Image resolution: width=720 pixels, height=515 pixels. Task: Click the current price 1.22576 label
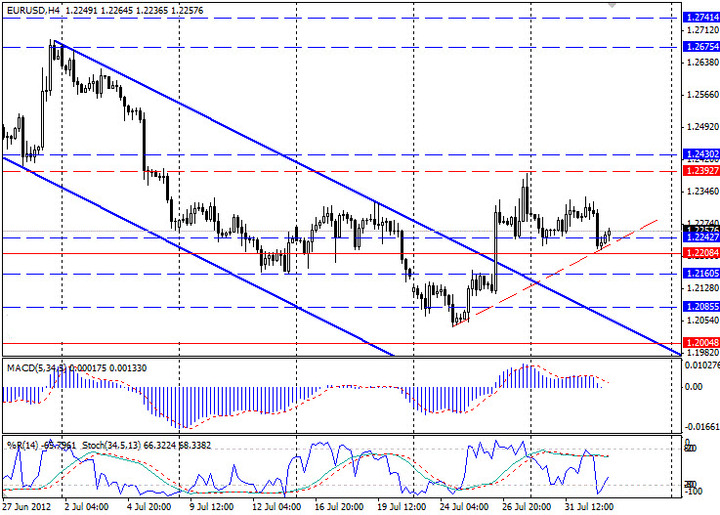coord(700,230)
